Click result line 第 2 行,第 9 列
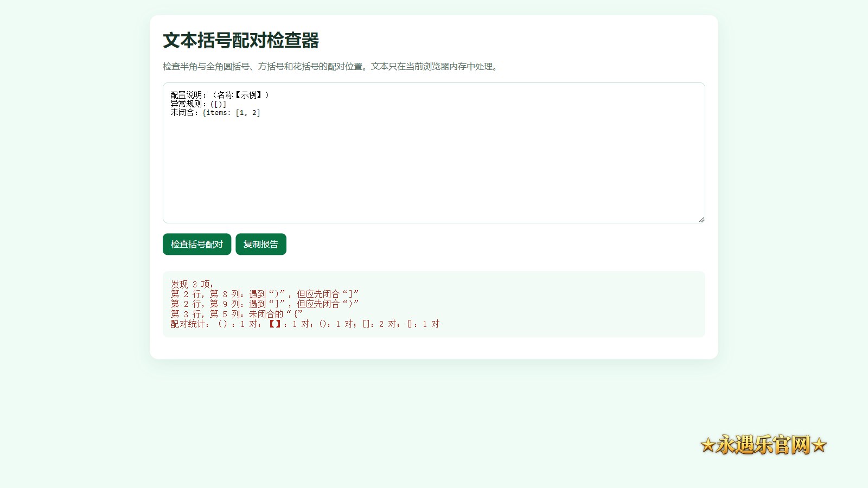This screenshot has height=488, width=868. click(x=265, y=304)
